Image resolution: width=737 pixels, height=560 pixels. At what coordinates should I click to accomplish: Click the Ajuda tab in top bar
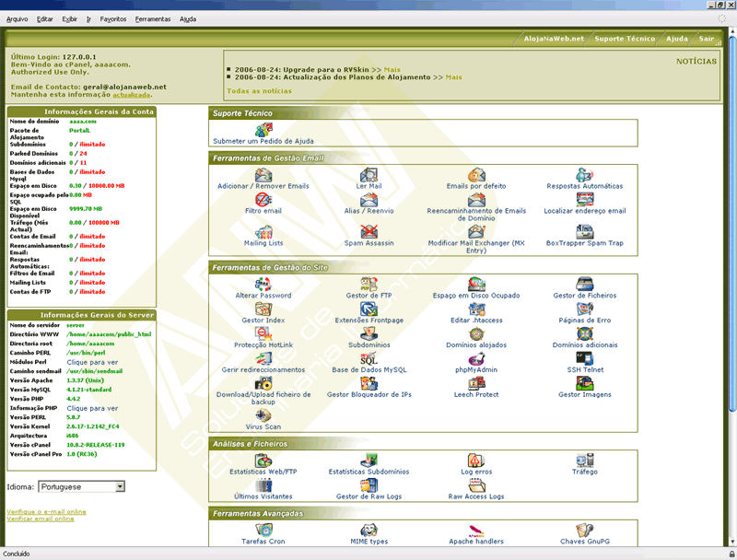[x=677, y=39]
